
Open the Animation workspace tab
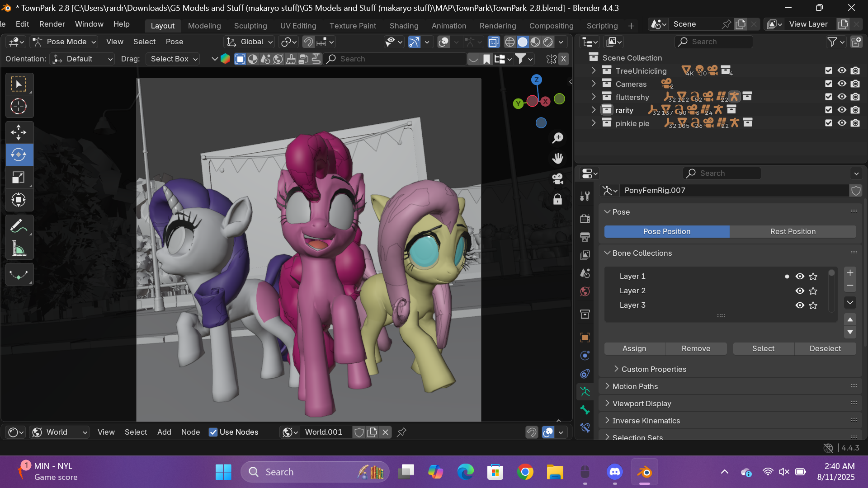coord(448,26)
